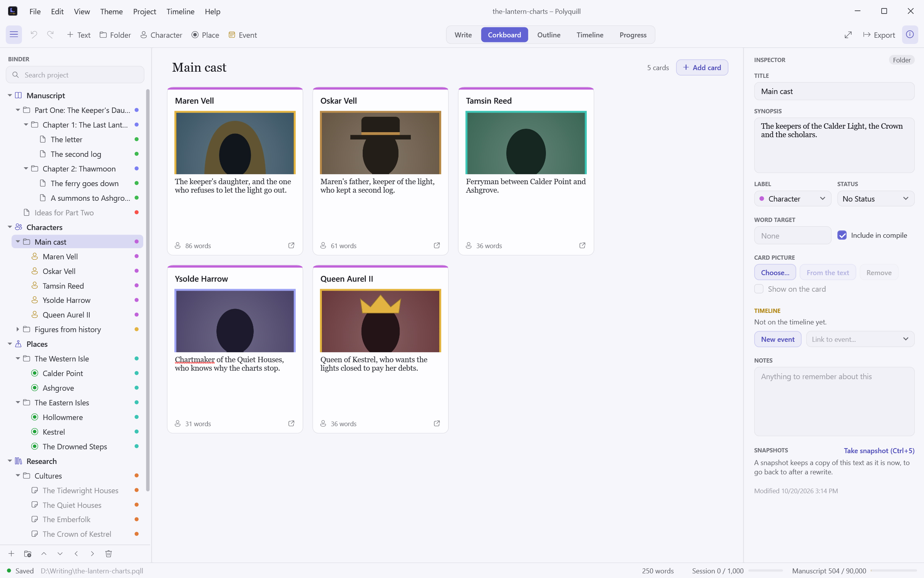Click the undo arrow icon
Viewport: 924px width, 578px height.
click(x=34, y=35)
